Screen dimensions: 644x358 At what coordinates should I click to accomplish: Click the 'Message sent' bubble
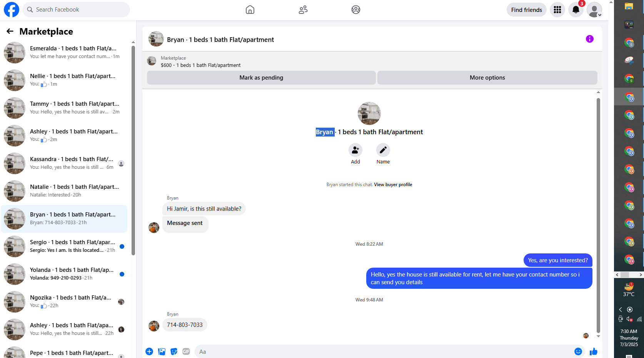pos(185,224)
